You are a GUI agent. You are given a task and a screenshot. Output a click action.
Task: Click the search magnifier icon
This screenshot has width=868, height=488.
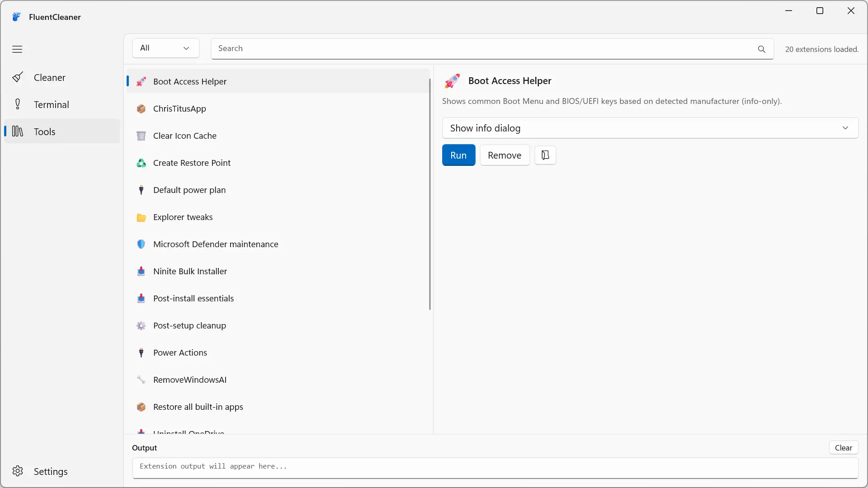coord(762,49)
